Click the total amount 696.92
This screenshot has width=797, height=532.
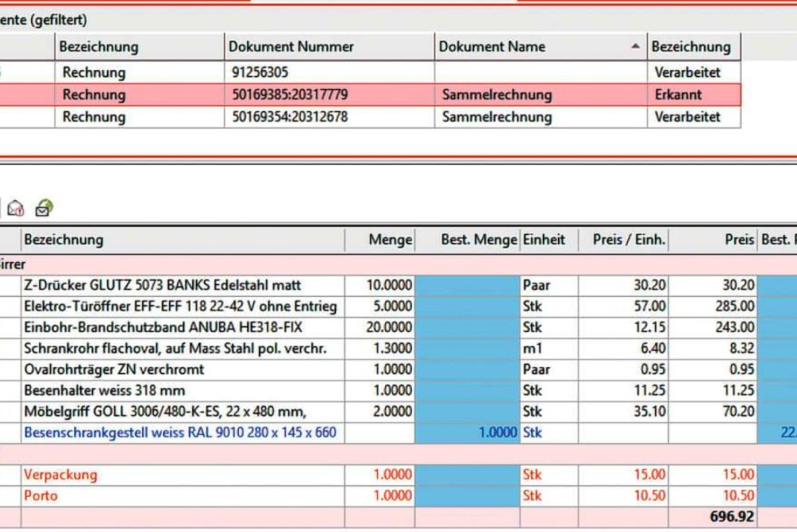[732, 517]
